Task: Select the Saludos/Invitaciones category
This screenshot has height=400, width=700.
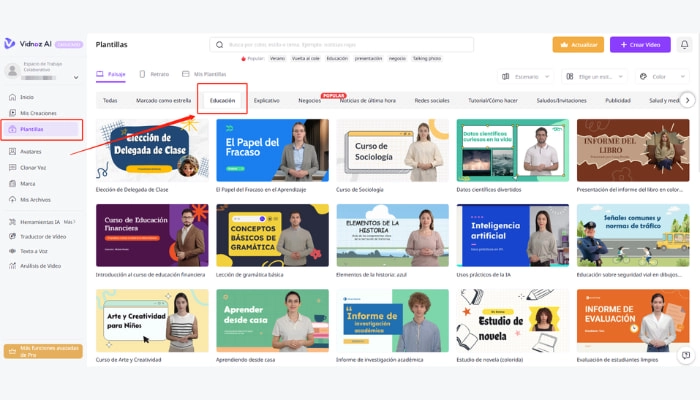Action: coord(561,100)
